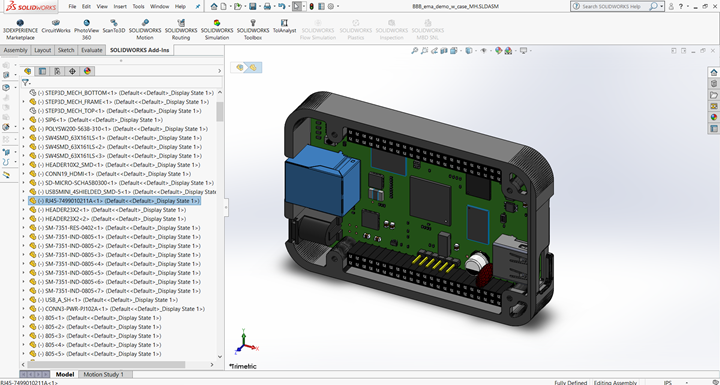Image resolution: width=720 pixels, height=385 pixels.
Task: Expand the SIP6<1> component
Action: tap(24, 120)
